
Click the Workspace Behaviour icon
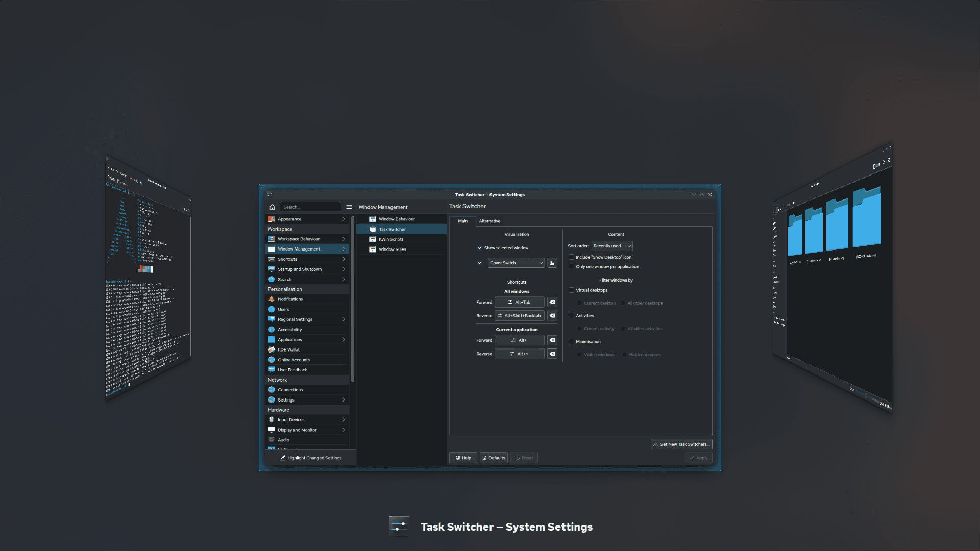click(272, 239)
